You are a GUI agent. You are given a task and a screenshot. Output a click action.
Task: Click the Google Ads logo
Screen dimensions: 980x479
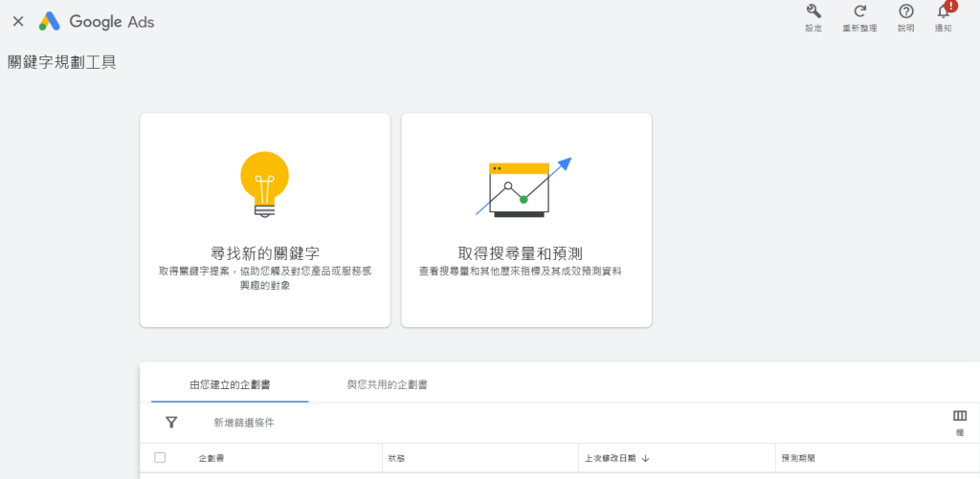[97, 21]
